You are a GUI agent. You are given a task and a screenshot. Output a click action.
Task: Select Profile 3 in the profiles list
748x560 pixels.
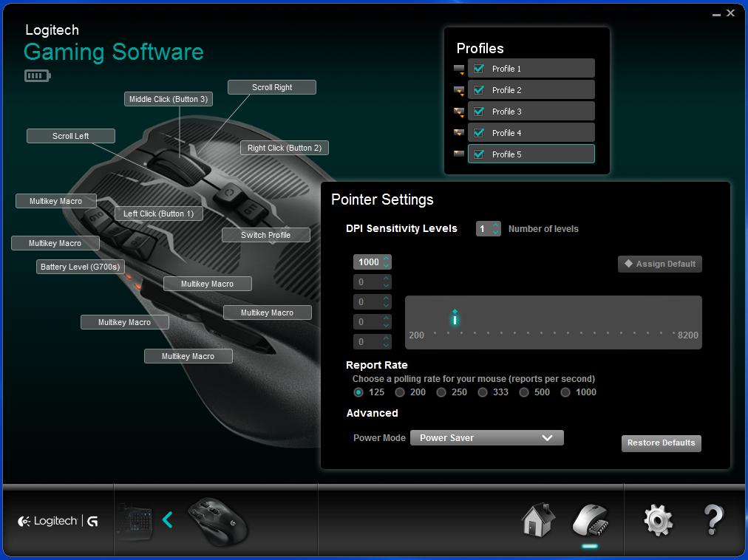531,112
